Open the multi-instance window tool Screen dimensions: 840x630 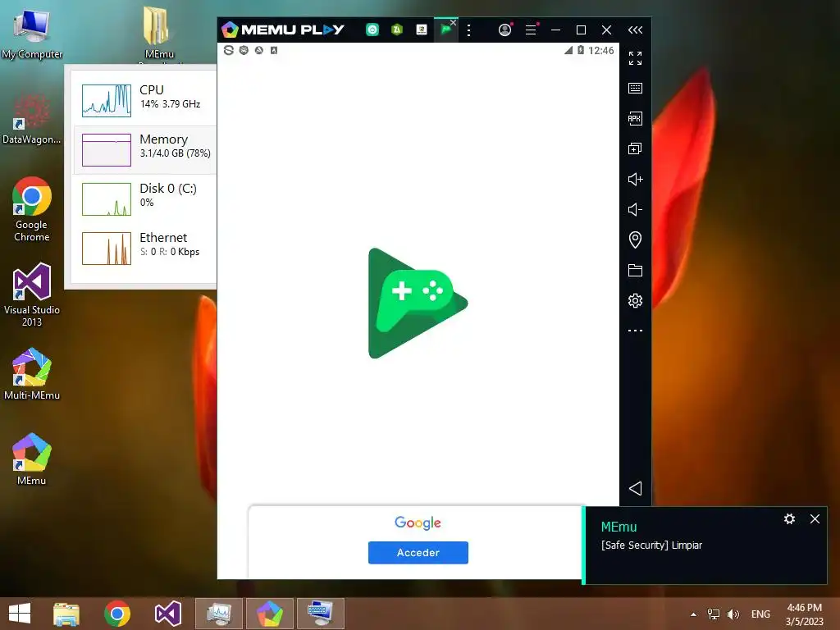636,149
